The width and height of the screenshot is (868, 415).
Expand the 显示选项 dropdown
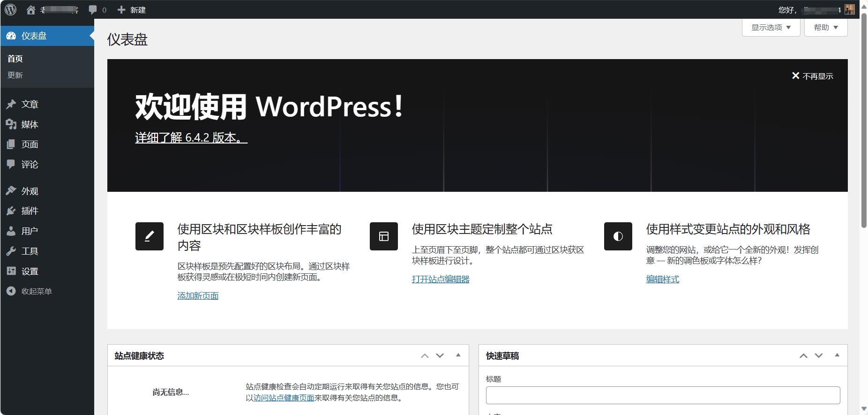771,27
